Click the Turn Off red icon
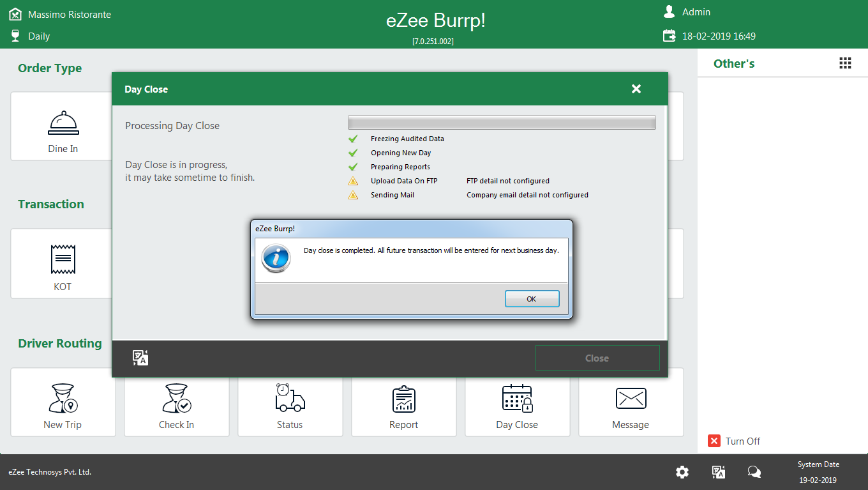Image resolution: width=868 pixels, height=490 pixels. [x=714, y=441]
